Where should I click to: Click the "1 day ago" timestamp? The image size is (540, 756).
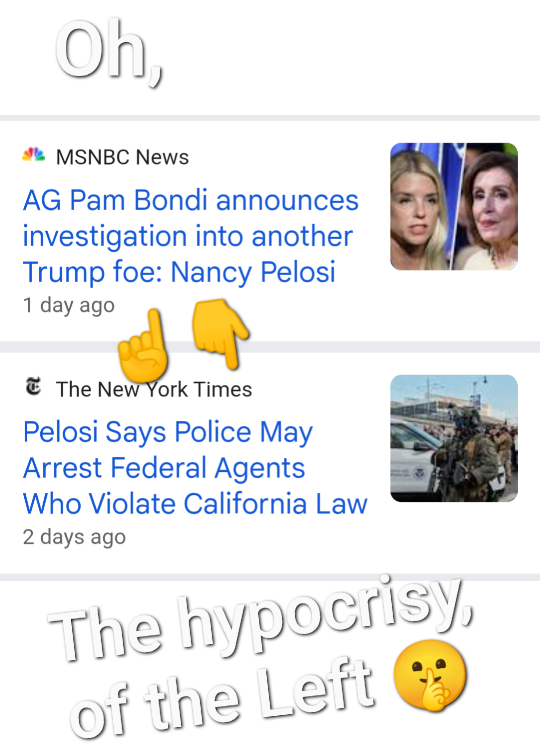(69, 305)
